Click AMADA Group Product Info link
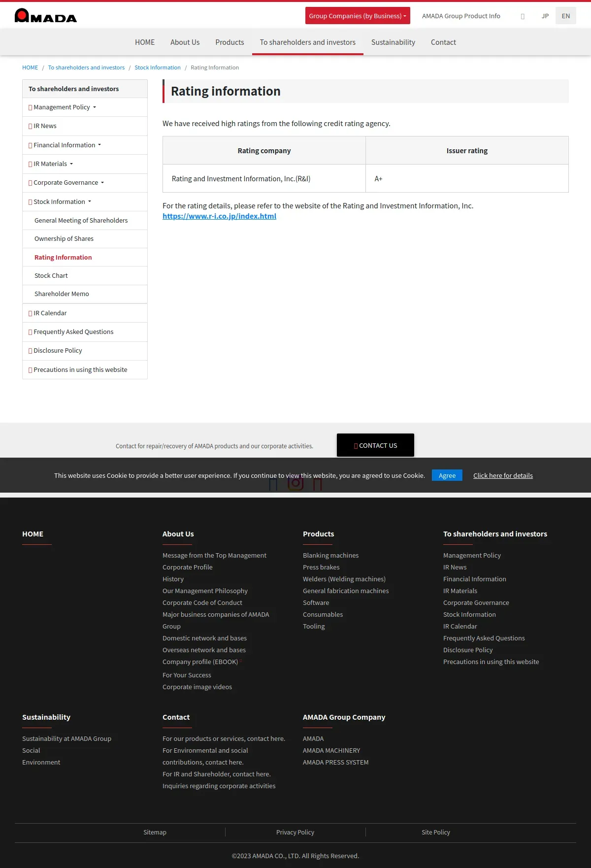Screen dimensions: 591x868 click(461, 16)
